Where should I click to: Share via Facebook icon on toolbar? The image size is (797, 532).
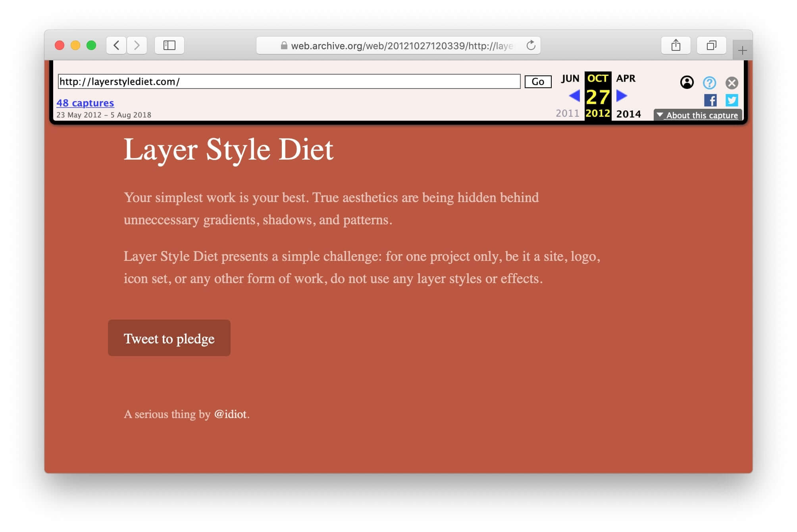(x=710, y=100)
